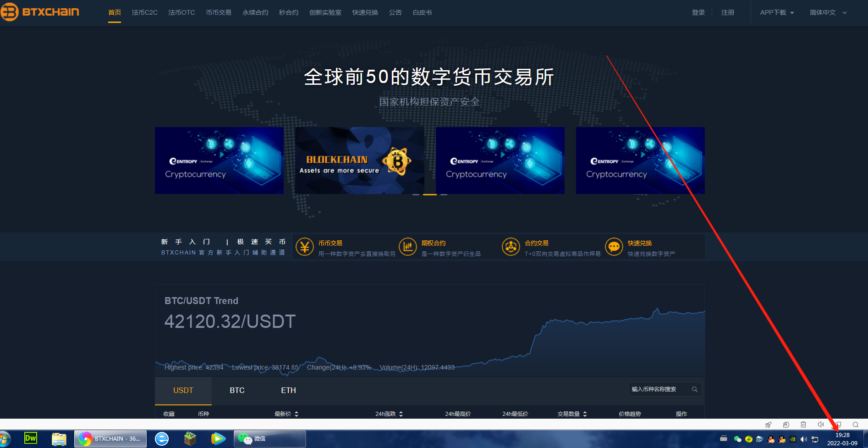Click 登录 login link
Viewport: 868px width, 448px height.
698,12
